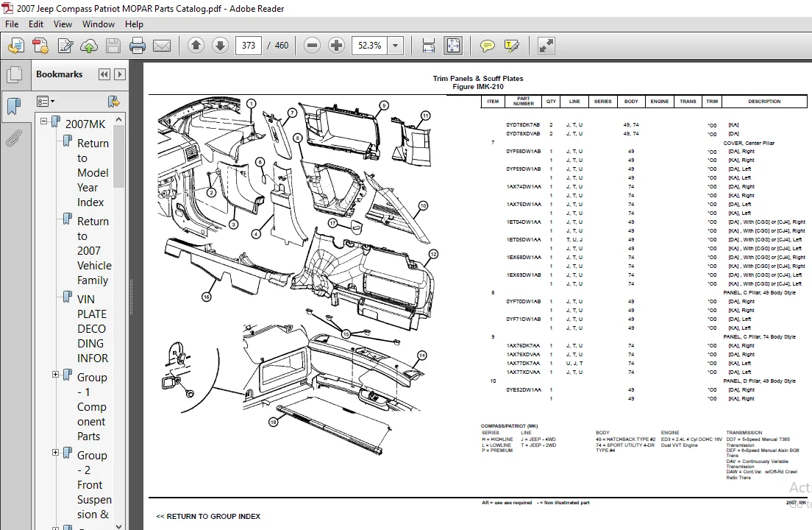Open Group - 1 Component Parts bookmark
The height and width of the screenshot is (530, 812).
92,406
